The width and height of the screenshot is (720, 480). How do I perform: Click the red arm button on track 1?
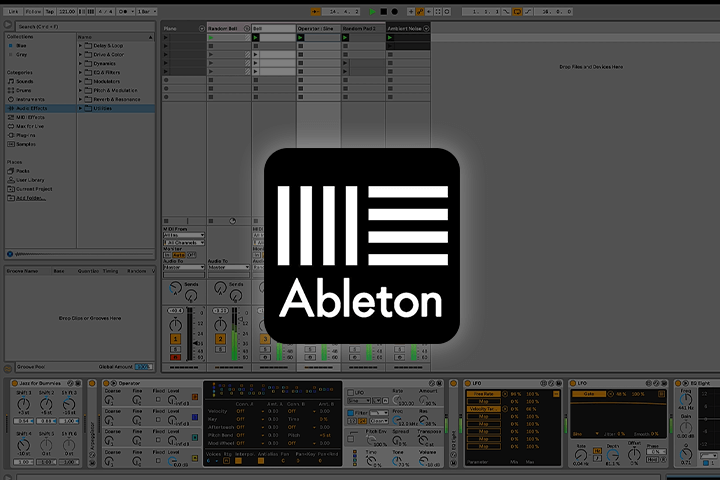(x=175, y=357)
